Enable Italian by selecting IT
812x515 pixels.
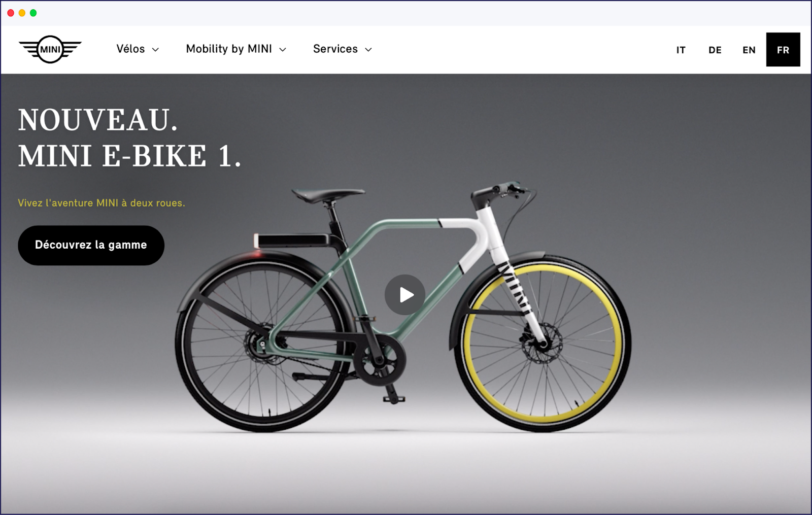point(681,50)
